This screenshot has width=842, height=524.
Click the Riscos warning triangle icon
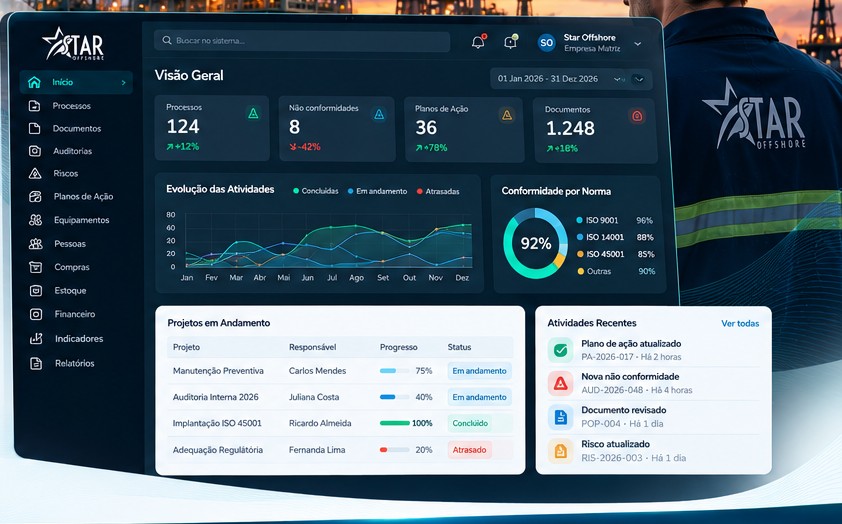click(x=34, y=173)
